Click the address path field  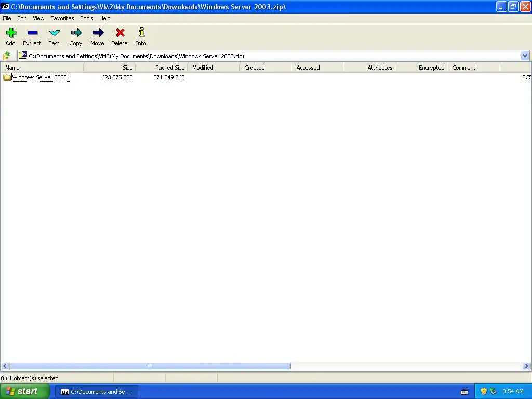pos(273,56)
